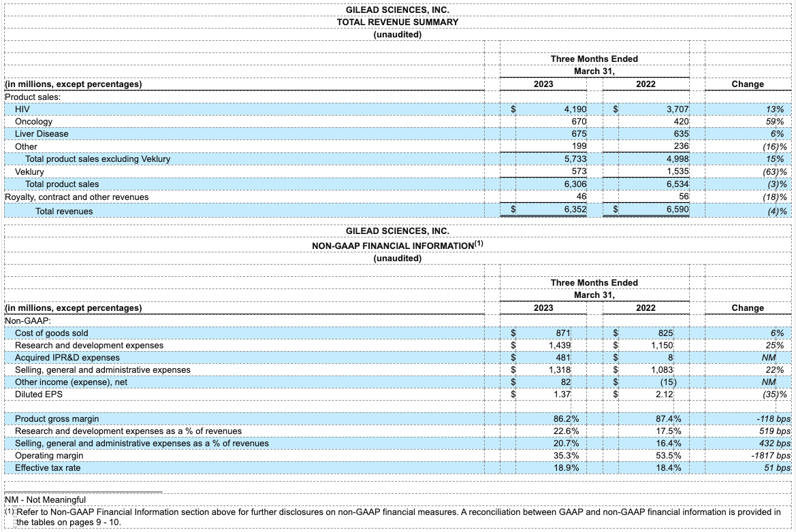This screenshot has height=532, width=796.
Task: Select effective tax rate change 51 bps
Action: coord(778,467)
